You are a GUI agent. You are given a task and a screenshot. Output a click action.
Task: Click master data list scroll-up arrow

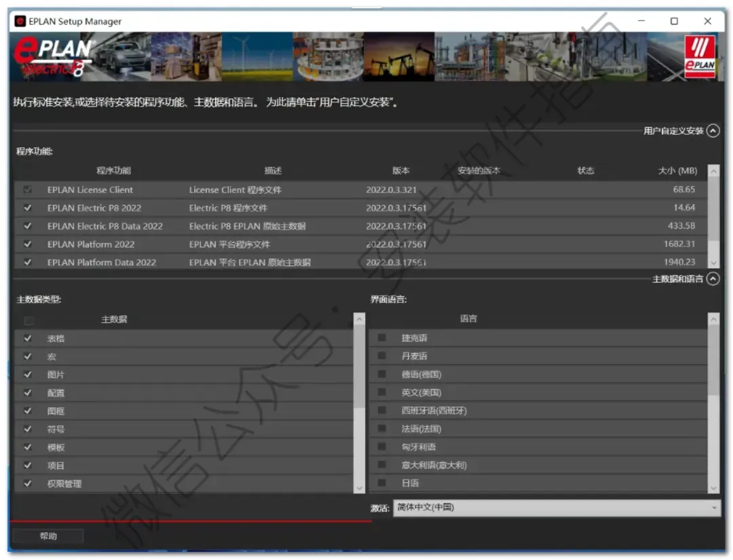[359, 319]
